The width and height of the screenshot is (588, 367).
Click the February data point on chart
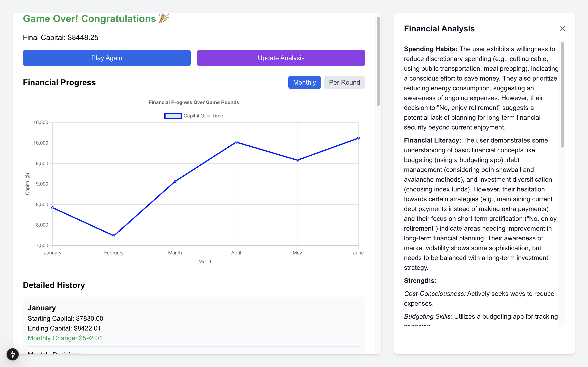tap(114, 236)
